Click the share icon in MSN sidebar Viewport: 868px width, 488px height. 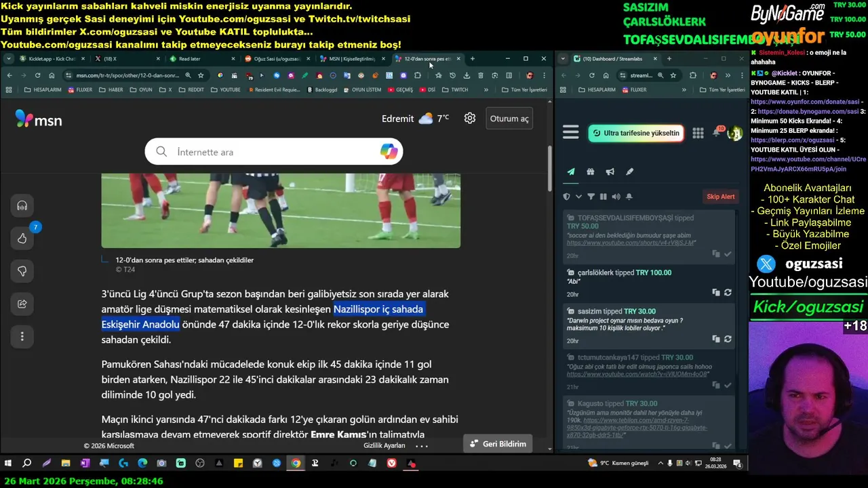pyautogui.click(x=22, y=304)
